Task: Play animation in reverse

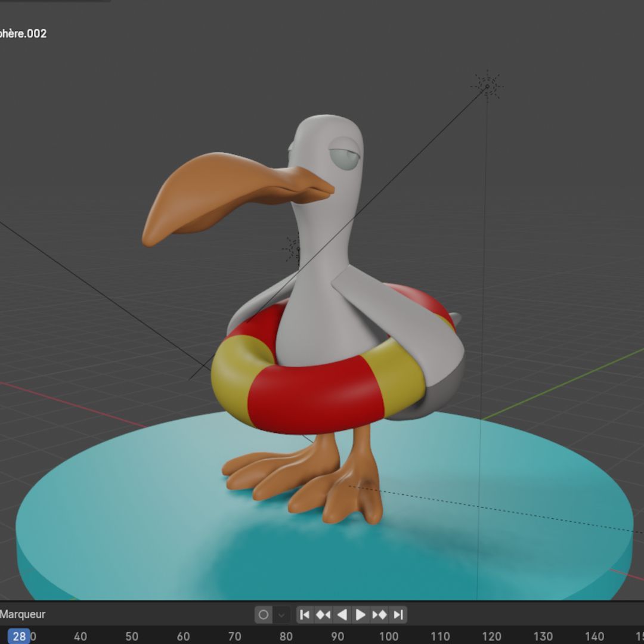Action: (x=342, y=614)
